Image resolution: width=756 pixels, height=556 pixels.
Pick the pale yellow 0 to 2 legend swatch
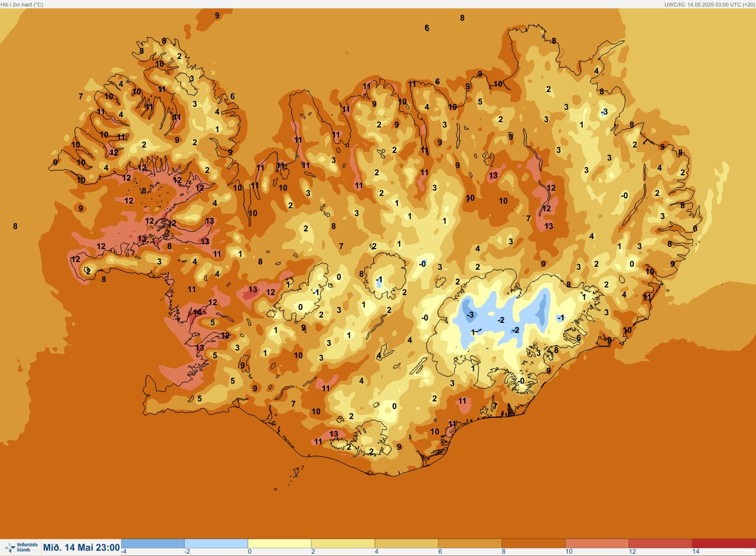click(279, 544)
